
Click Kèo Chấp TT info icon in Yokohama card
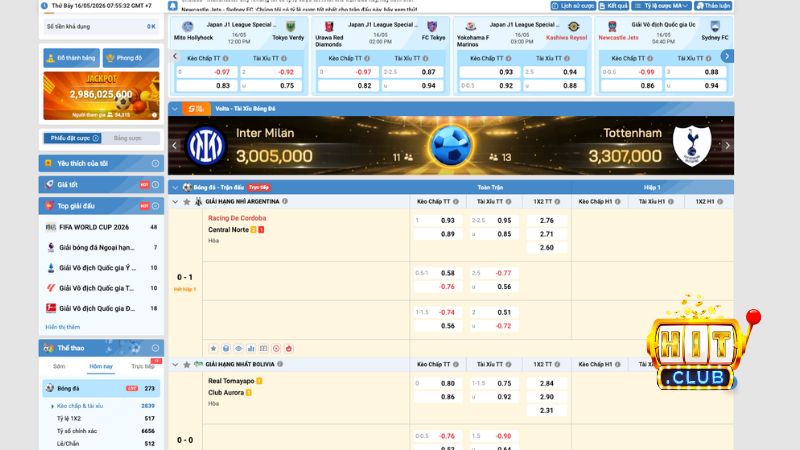click(x=508, y=59)
